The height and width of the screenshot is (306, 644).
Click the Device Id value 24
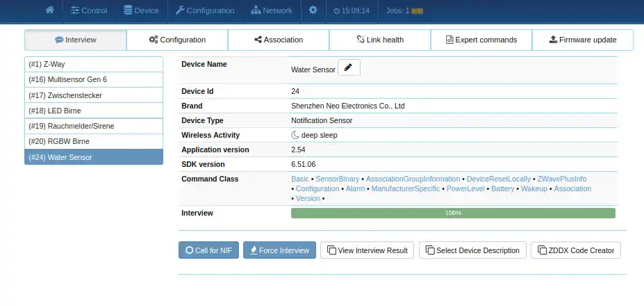click(x=295, y=91)
